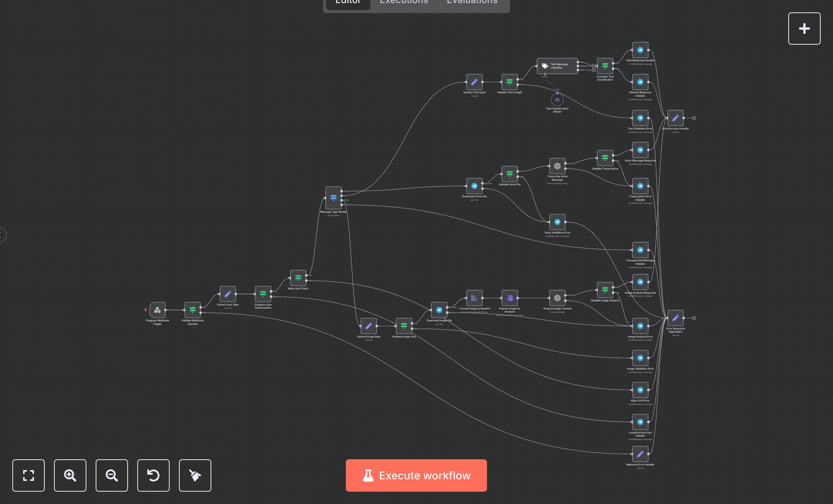Zoom to fit the workflow canvas
This screenshot has height=504, width=833.
tap(29, 475)
